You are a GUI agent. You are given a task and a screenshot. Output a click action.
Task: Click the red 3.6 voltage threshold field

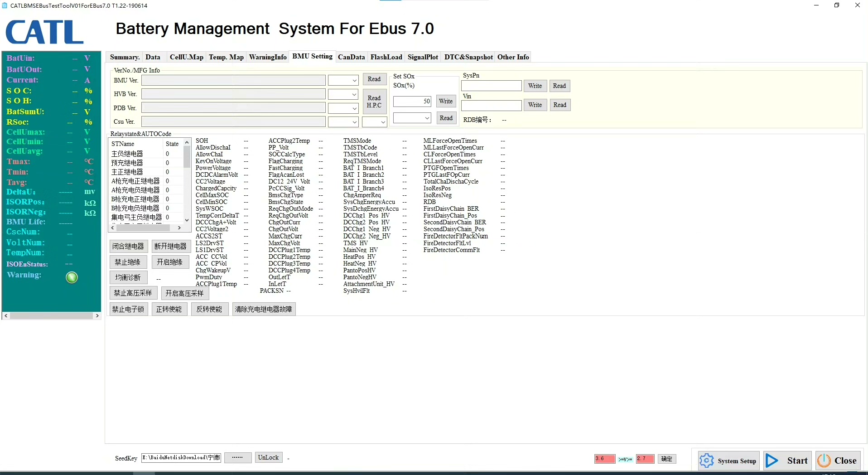click(x=605, y=459)
